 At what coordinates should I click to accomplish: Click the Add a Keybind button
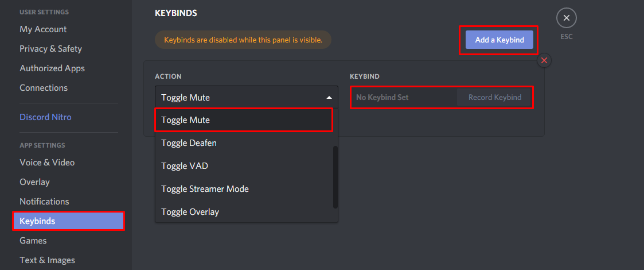(499, 40)
